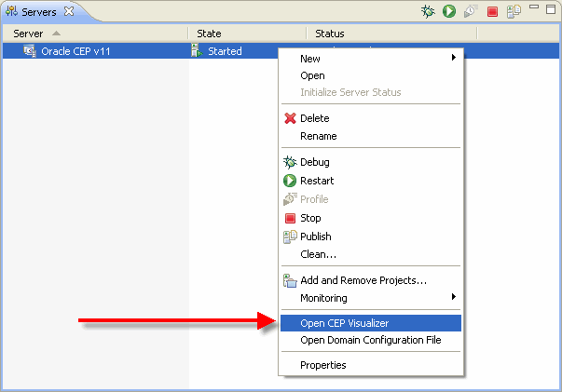Click the Publish to server toolbar icon

click(x=514, y=11)
